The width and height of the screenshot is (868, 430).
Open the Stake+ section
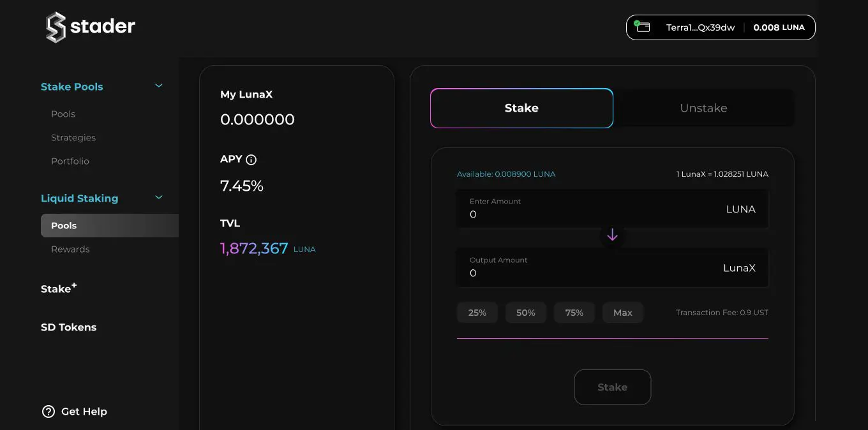[x=59, y=288]
